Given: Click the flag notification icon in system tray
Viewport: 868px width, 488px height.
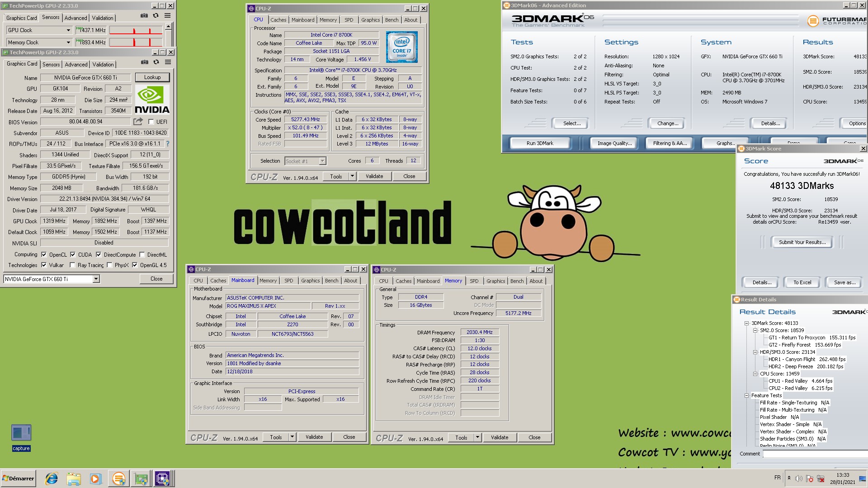Looking at the screenshot, I should click(x=810, y=479).
